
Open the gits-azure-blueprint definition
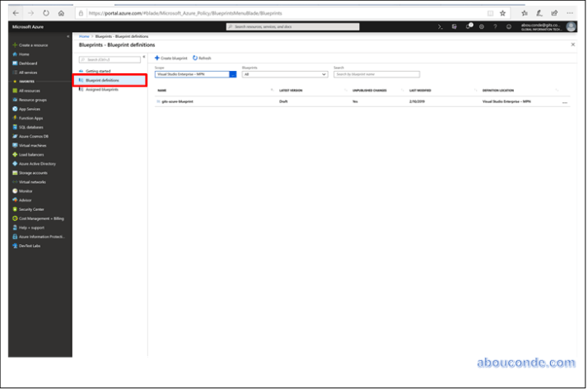(177, 101)
